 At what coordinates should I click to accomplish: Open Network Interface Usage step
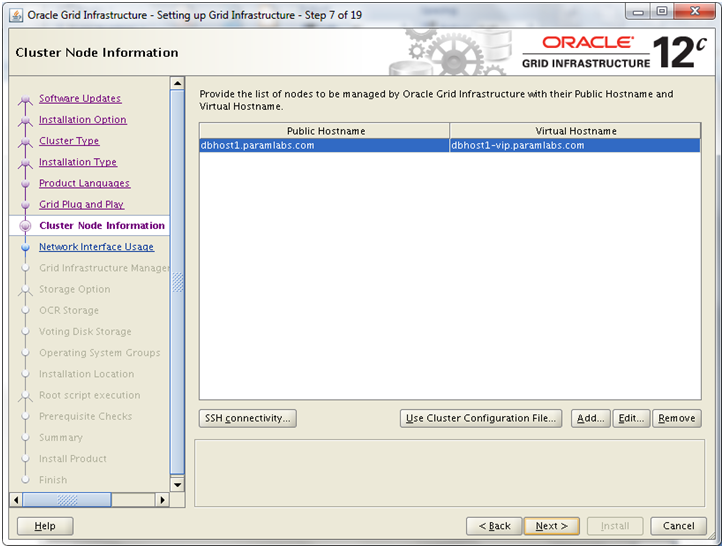[96, 247]
